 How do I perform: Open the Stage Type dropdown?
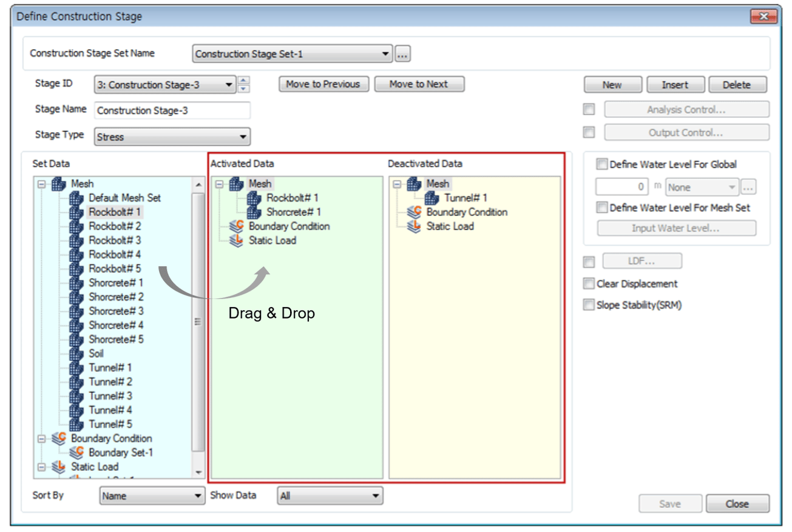point(172,137)
